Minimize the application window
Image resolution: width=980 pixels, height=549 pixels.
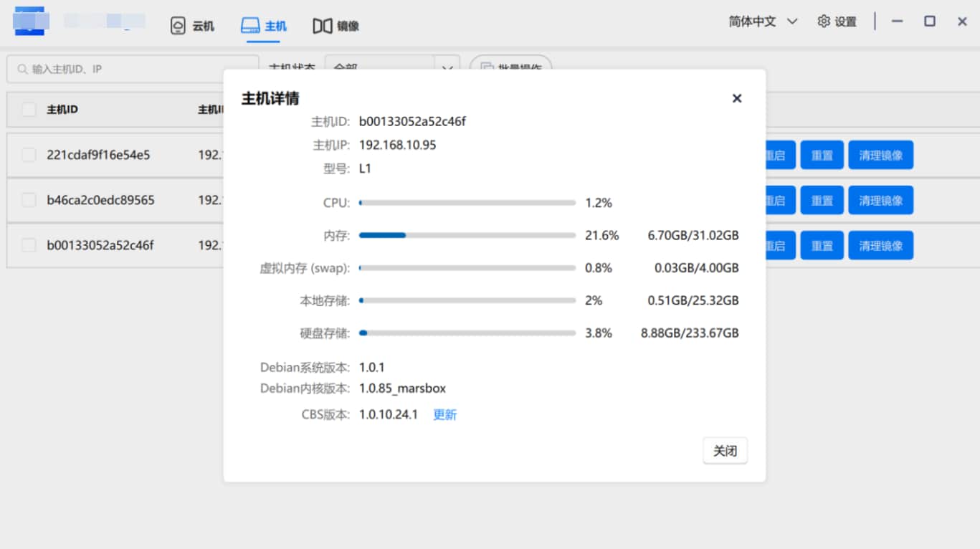click(x=897, y=22)
